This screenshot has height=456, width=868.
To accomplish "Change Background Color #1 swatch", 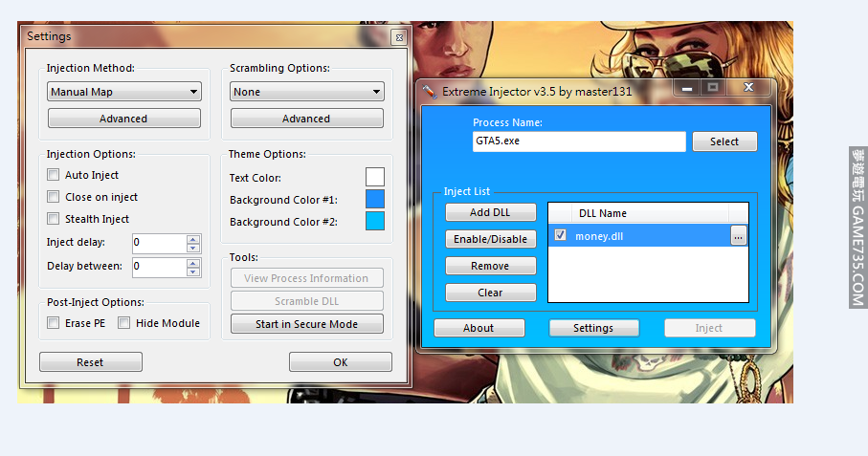I will pos(375,199).
